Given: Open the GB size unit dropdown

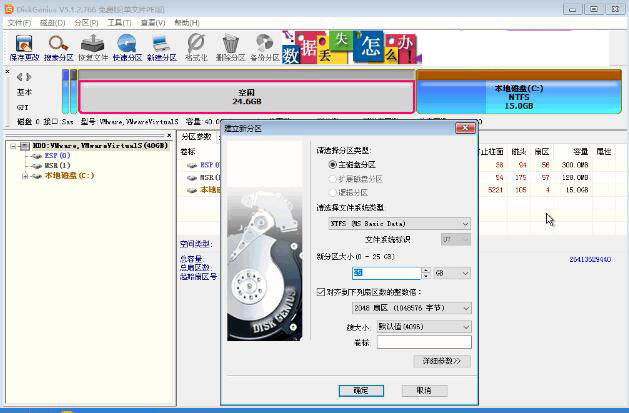Looking at the screenshot, I should [452, 273].
